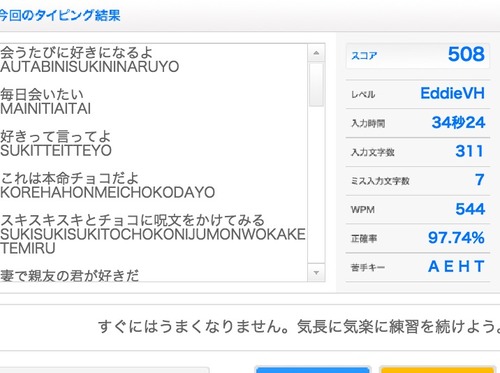Image resolution: width=500 pixels, height=373 pixels.
Task: Click the accuracy value 97.74%
Action: pyautogui.click(x=456, y=238)
